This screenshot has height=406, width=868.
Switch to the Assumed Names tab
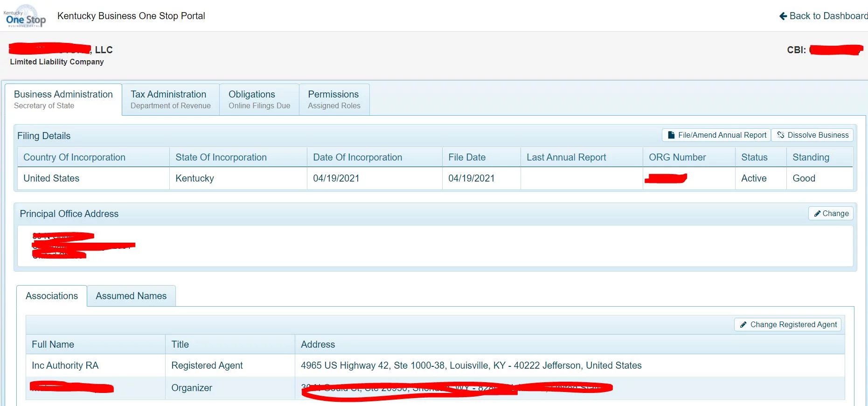coord(131,296)
